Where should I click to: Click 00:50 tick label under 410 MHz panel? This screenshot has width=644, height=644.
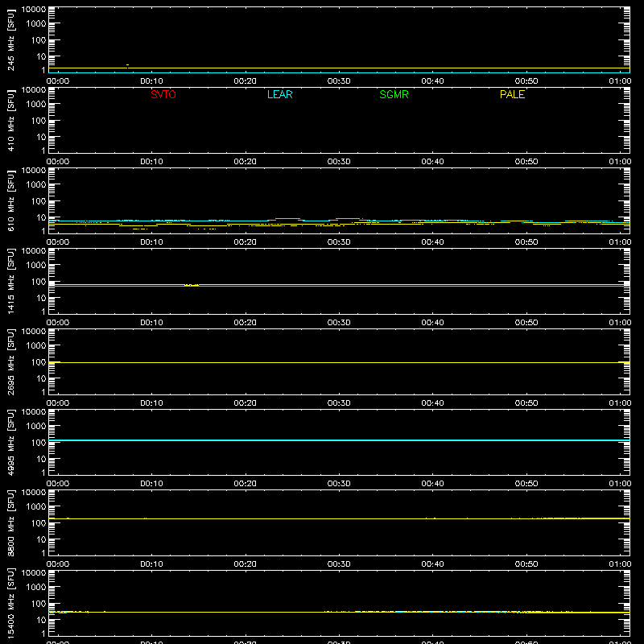(x=526, y=162)
